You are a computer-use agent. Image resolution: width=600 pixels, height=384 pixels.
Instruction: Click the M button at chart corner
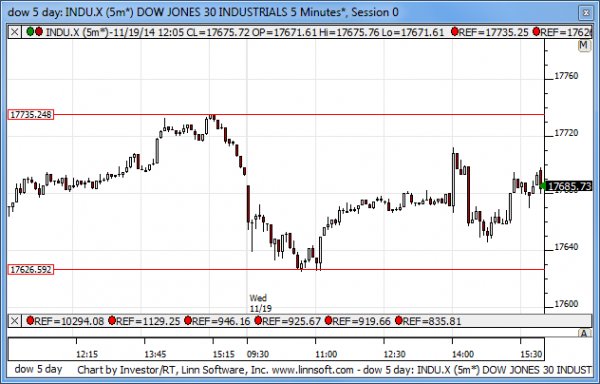click(x=584, y=45)
